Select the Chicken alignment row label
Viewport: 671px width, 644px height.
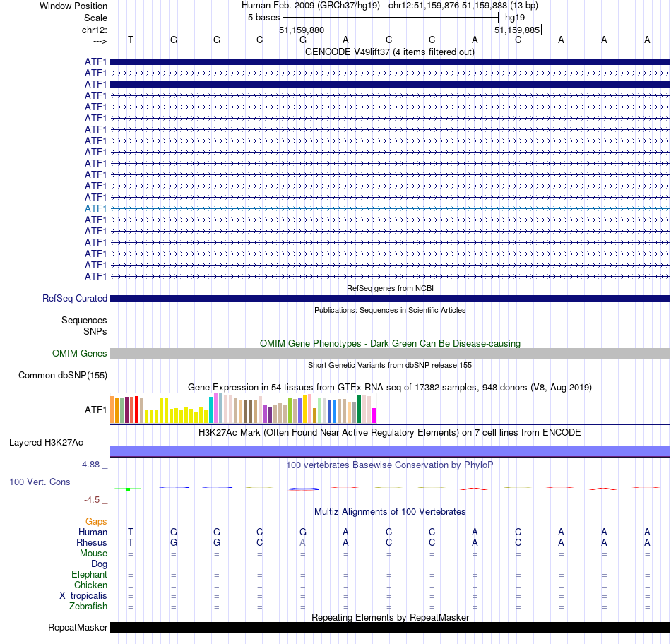coord(90,585)
